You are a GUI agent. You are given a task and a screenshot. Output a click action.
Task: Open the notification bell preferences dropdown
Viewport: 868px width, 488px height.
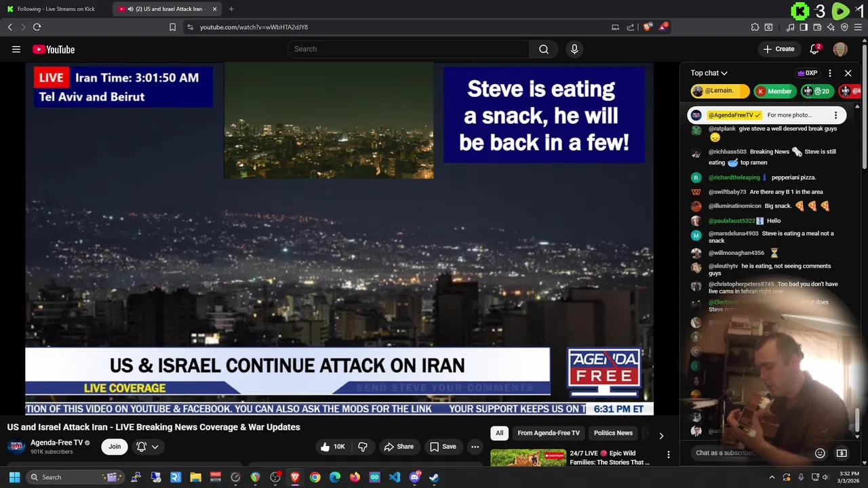148,447
